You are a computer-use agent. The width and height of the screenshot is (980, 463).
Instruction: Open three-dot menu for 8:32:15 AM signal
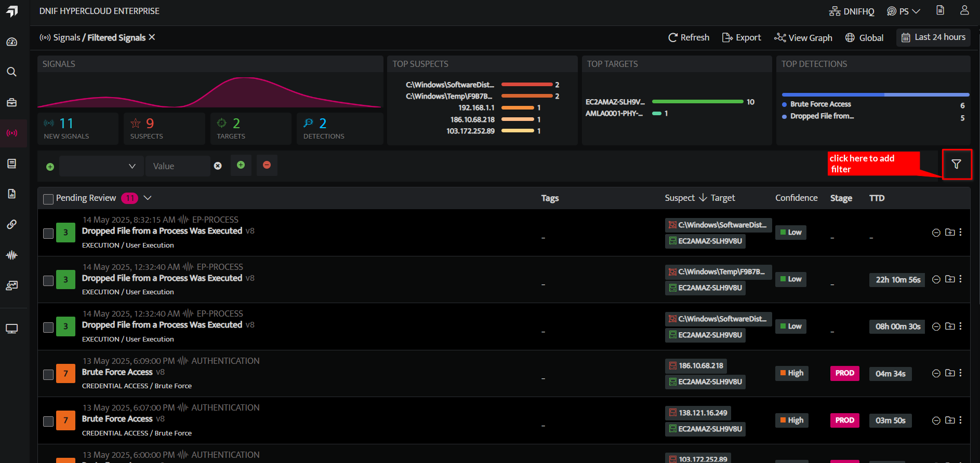[960, 232]
